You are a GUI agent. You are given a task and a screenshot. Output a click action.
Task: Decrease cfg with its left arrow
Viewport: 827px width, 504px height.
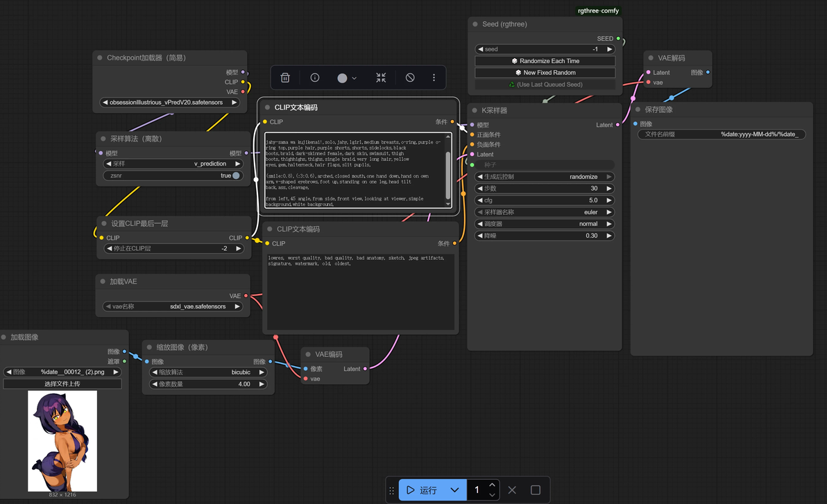(x=480, y=200)
